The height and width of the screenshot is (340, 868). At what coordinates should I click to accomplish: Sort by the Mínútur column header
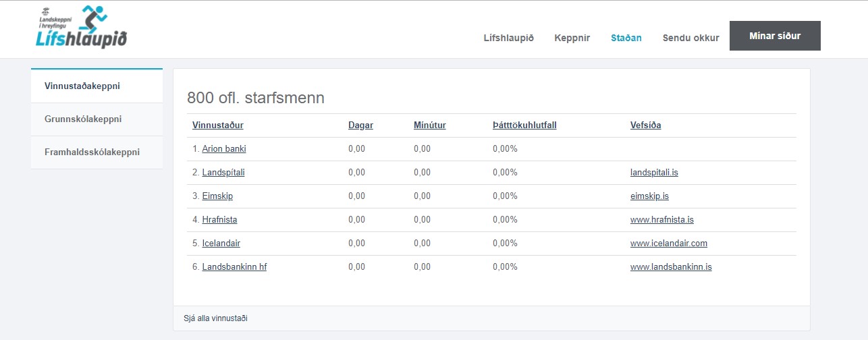[x=430, y=125]
